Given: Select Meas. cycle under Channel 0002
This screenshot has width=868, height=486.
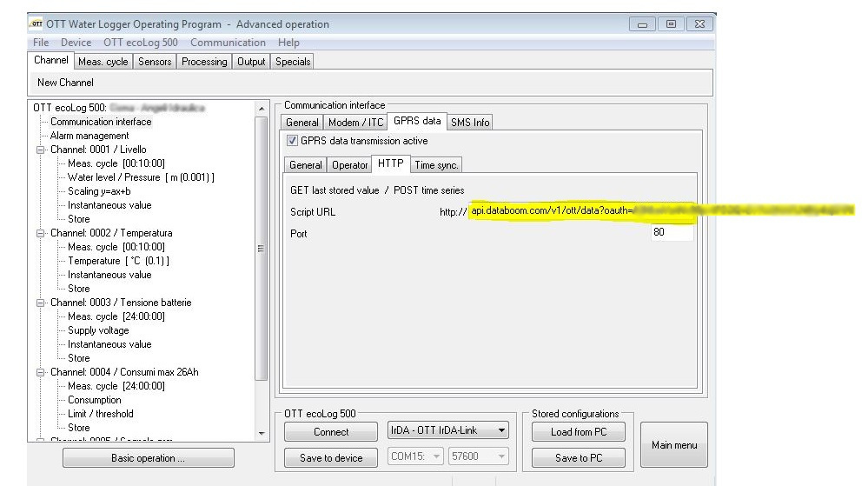Looking at the screenshot, I should 116,247.
